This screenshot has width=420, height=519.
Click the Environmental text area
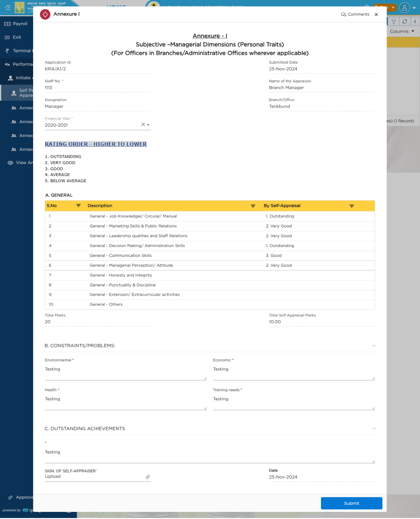[126, 372]
